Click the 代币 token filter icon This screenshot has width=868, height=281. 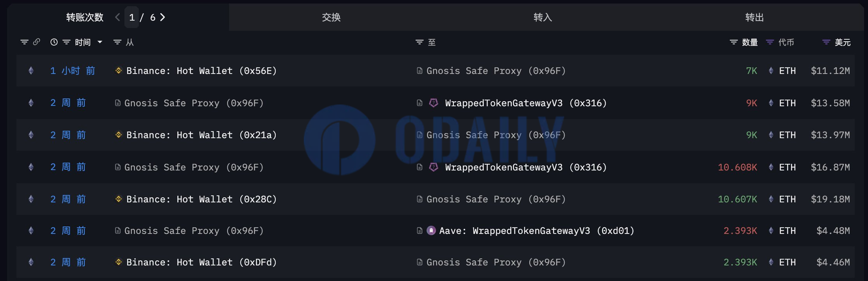click(x=770, y=42)
